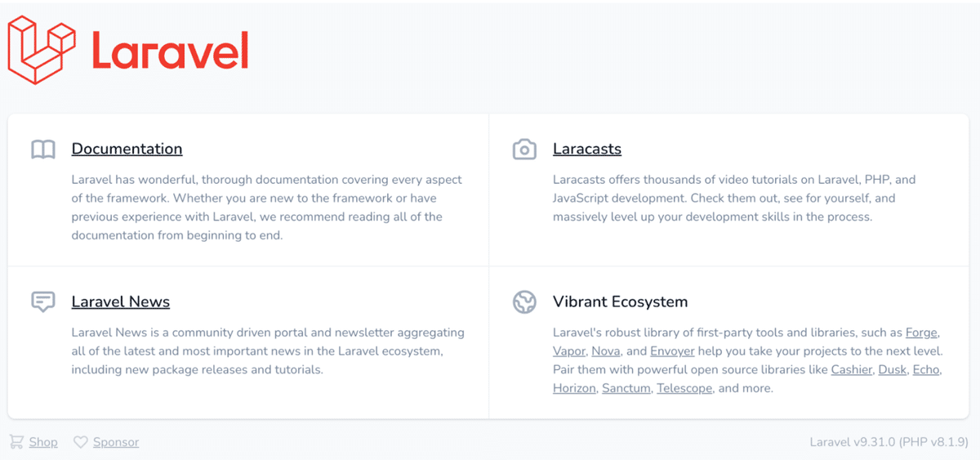
Task: Open the Vapor link
Action: click(x=569, y=351)
